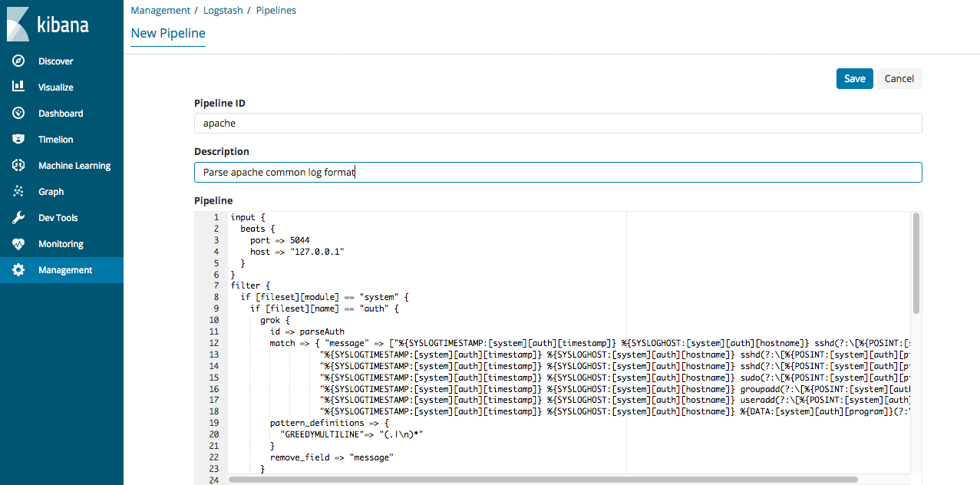Click the Kibana logo icon
Image resolution: width=980 pixels, height=485 pixels.
pos(18,25)
